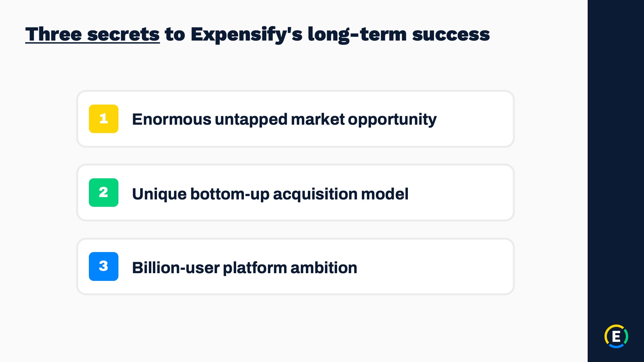Click "long-term" in the slide title
644x362 pixels.
[357, 35]
